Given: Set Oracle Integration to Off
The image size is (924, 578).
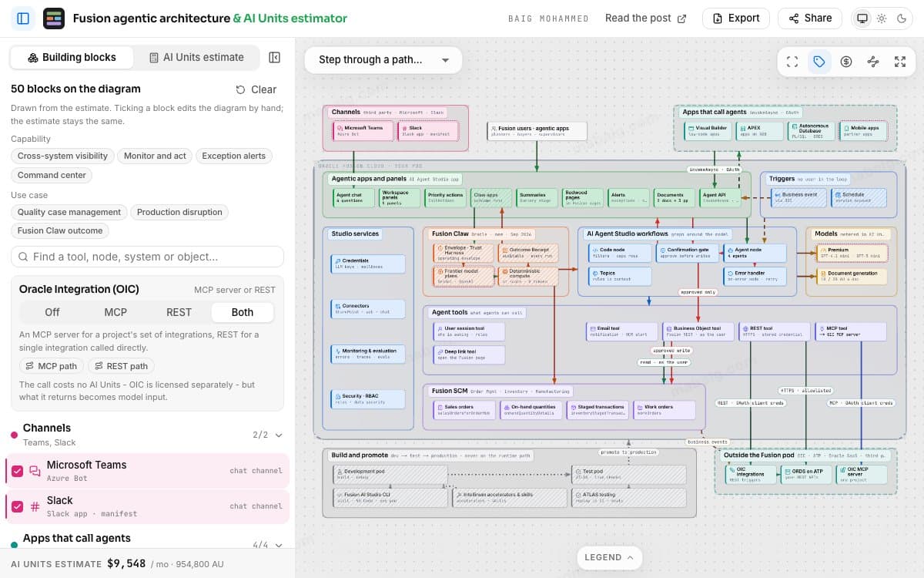Looking at the screenshot, I should (x=52, y=312).
